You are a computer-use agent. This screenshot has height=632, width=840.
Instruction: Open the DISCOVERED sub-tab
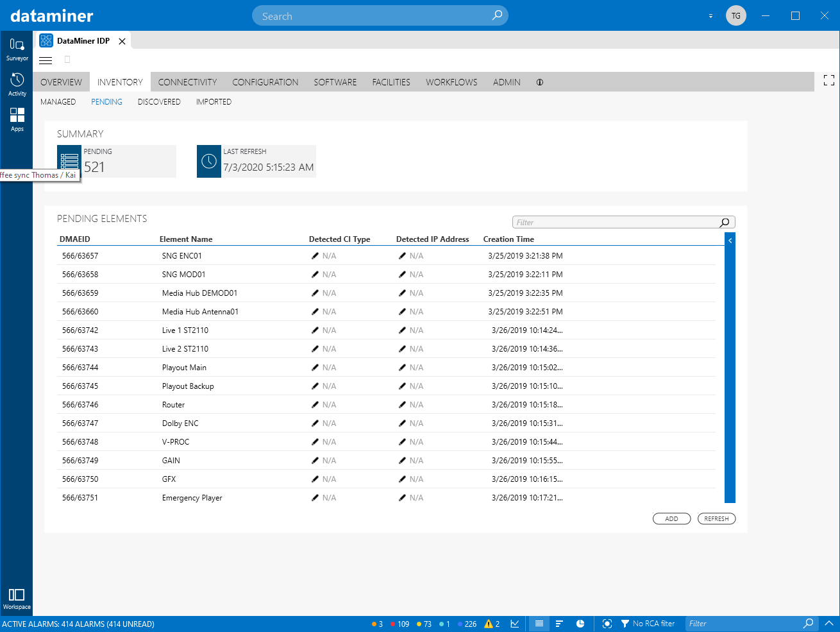[x=159, y=102]
